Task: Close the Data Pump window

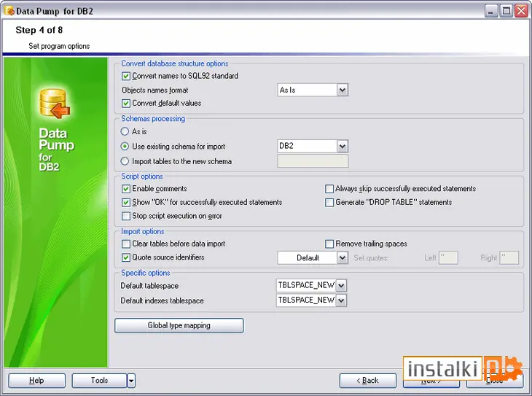Action: tap(522, 11)
